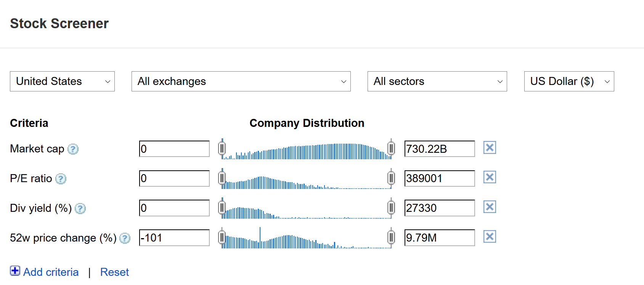Remove the Div yield criterion
This screenshot has height=285, width=644.
tap(490, 207)
